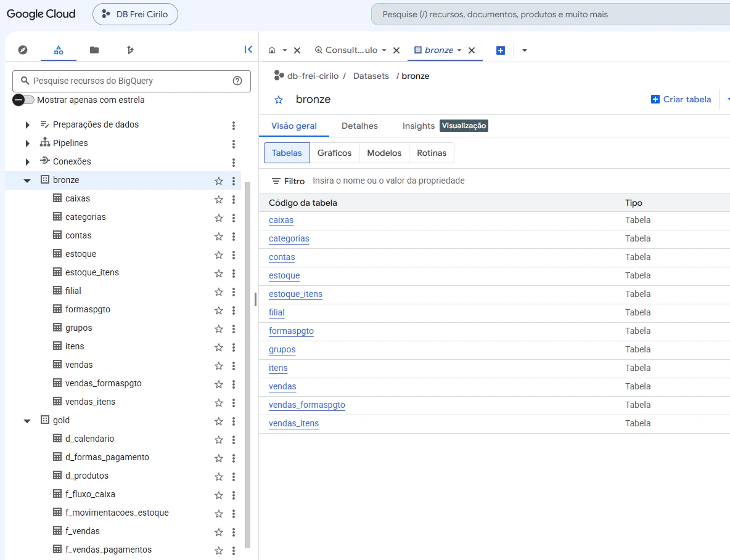
Task: Click the DB Frei Cirilo project selector
Action: [135, 14]
